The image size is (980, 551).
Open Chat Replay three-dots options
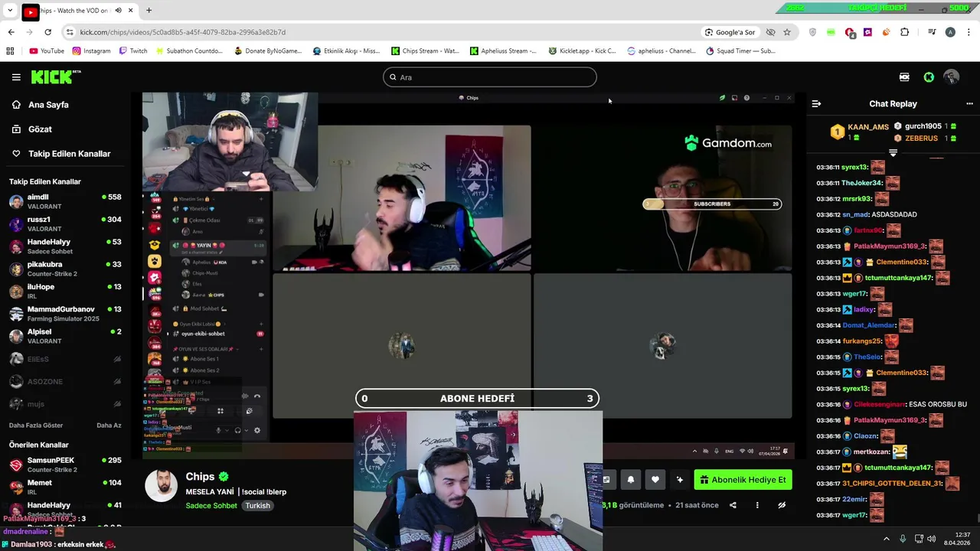point(969,103)
